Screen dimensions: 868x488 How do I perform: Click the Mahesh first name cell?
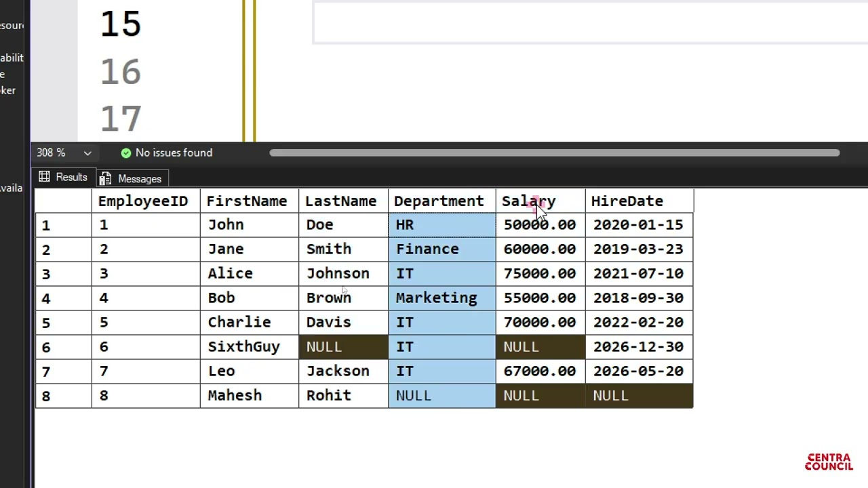[x=250, y=396]
